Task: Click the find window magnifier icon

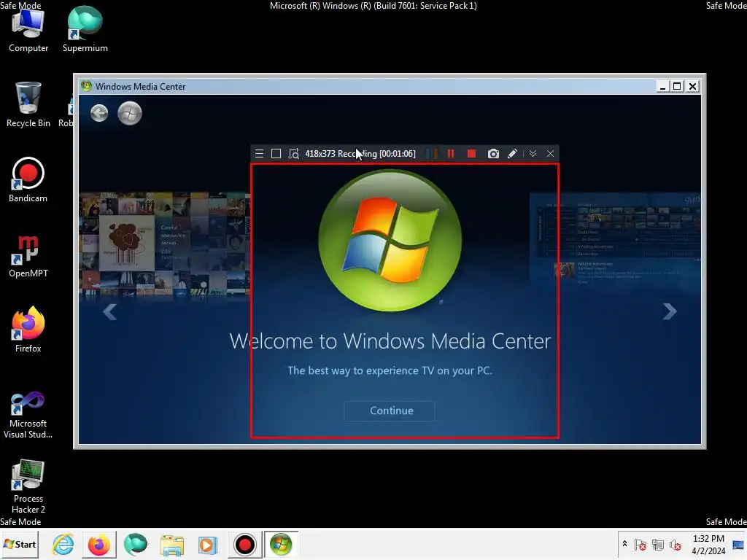Action: tap(294, 154)
